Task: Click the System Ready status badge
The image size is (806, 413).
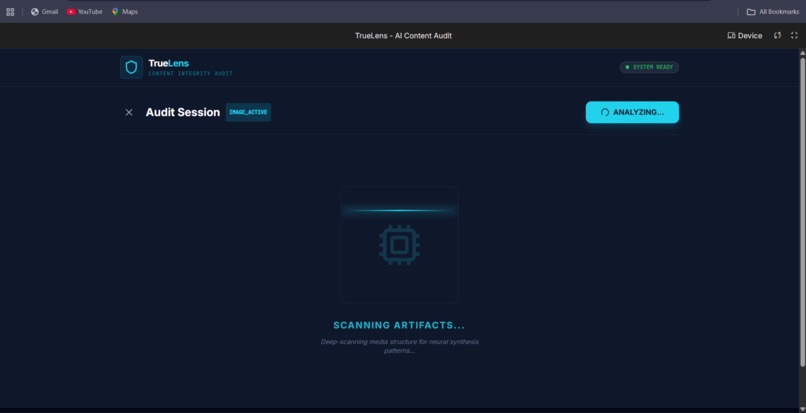Action: pyautogui.click(x=649, y=67)
